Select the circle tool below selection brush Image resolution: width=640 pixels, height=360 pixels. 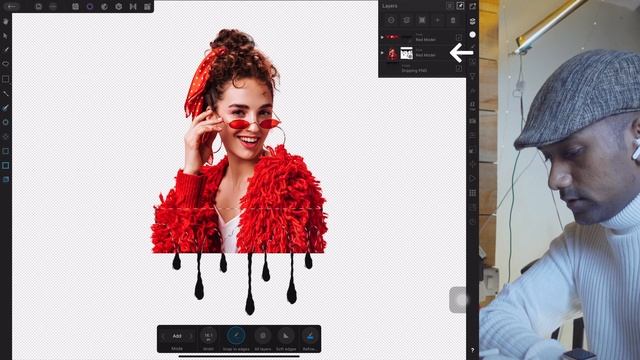[6, 122]
